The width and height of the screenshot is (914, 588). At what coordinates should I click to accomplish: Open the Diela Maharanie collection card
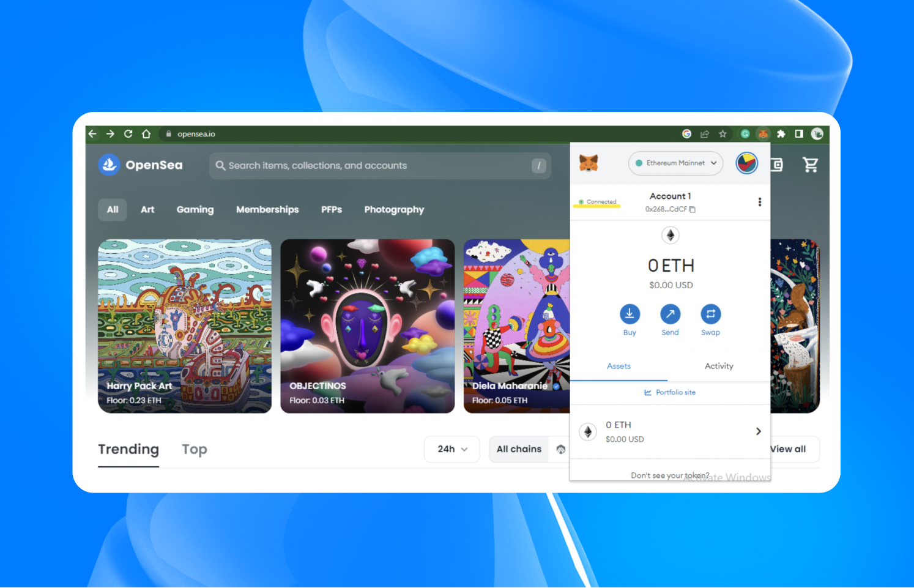point(517,326)
